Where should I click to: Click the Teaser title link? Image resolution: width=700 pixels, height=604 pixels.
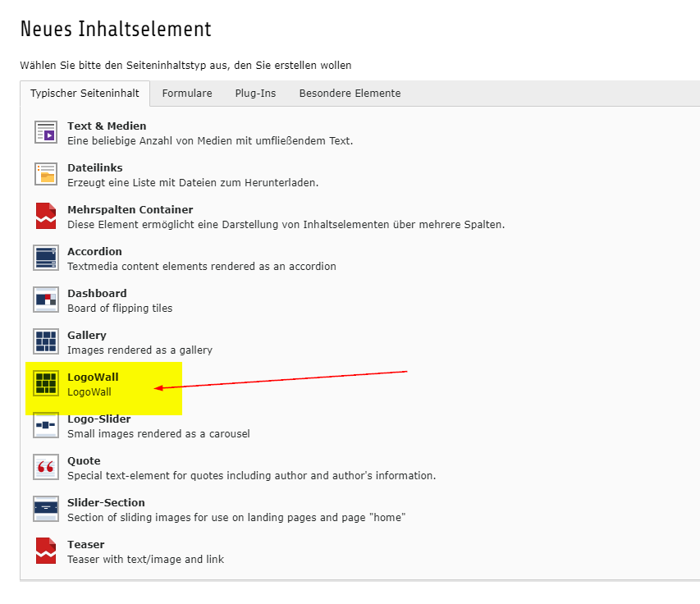pyautogui.click(x=85, y=544)
